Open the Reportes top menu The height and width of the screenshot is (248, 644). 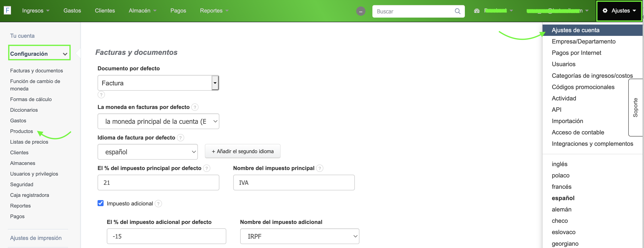[214, 11]
